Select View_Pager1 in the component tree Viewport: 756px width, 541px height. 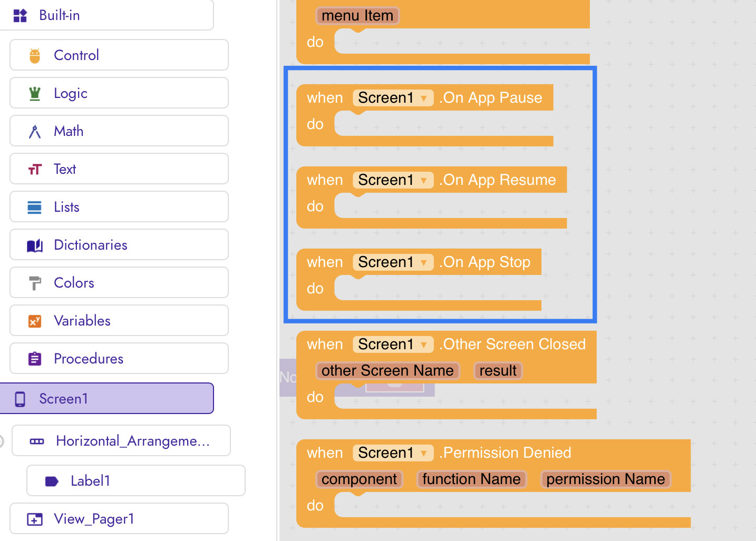coord(119,518)
